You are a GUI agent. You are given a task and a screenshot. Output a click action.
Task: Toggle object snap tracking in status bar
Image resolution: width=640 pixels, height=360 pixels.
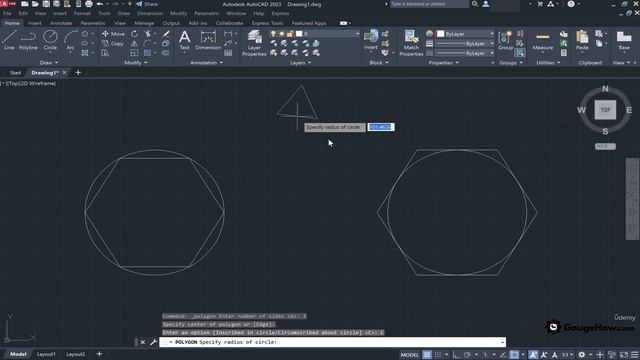click(503, 355)
